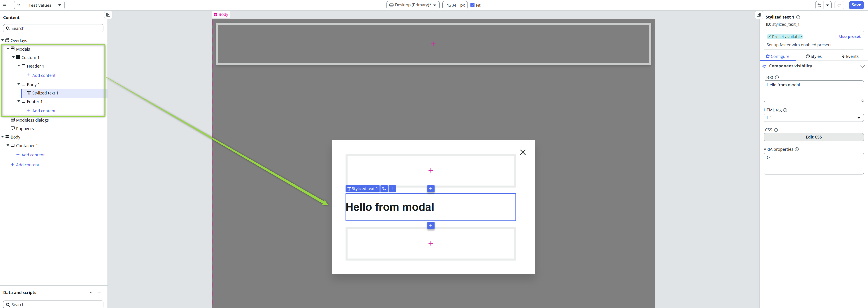Open the Desktop (Primary) viewport dropdown

(x=413, y=5)
